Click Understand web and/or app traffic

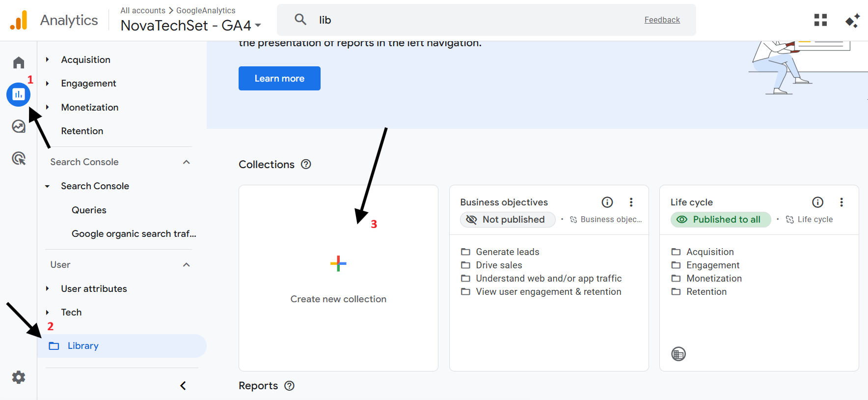click(x=548, y=278)
